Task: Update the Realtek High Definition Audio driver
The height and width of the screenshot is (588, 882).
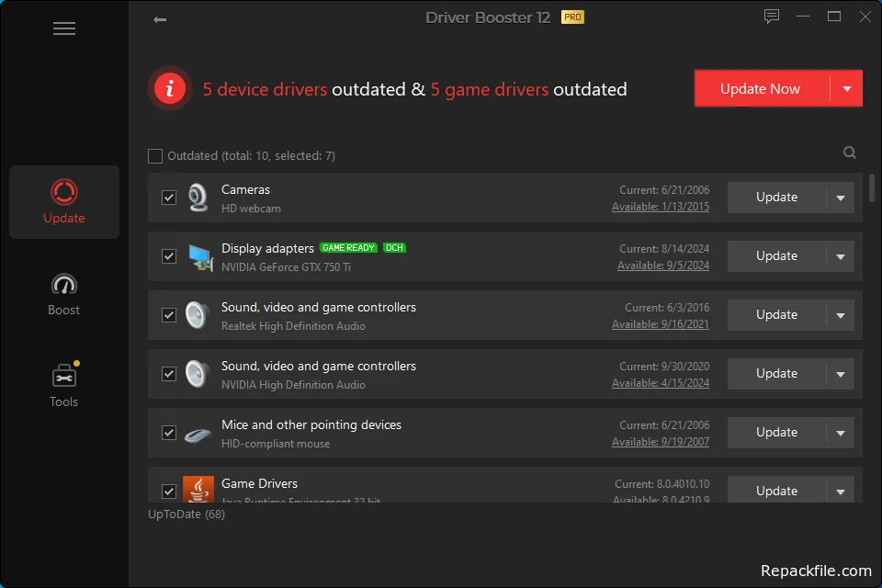Action: tap(776, 315)
